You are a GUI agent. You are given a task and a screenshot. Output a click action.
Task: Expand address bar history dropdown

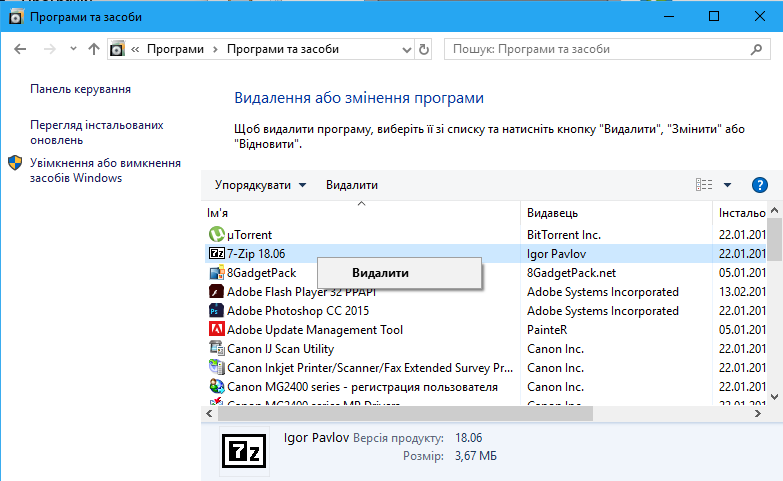[x=406, y=49]
